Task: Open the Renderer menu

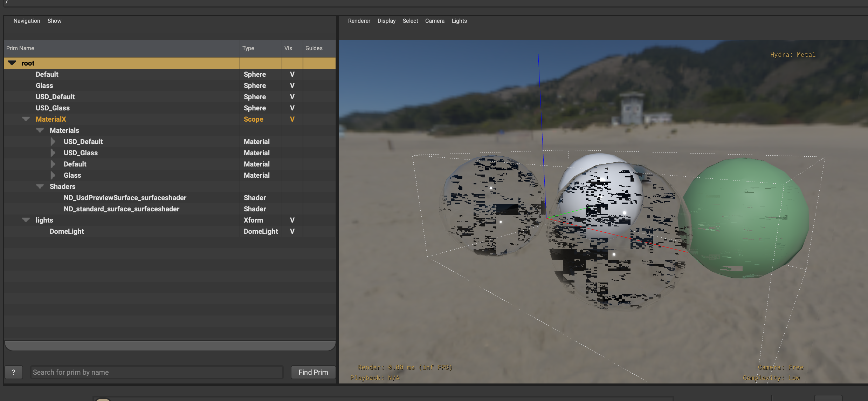Action: click(359, 21)
